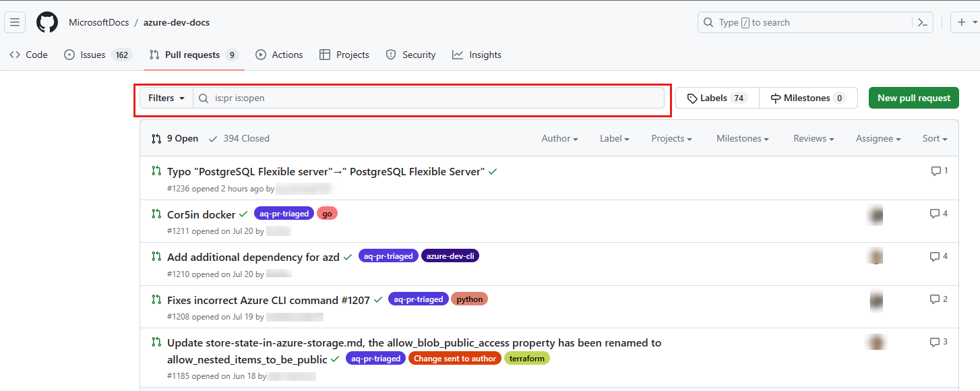The height and width of the screenshot is (391, 980).
Task: Show the 9 Open pull requests
Action: click(x=175, y=138)
